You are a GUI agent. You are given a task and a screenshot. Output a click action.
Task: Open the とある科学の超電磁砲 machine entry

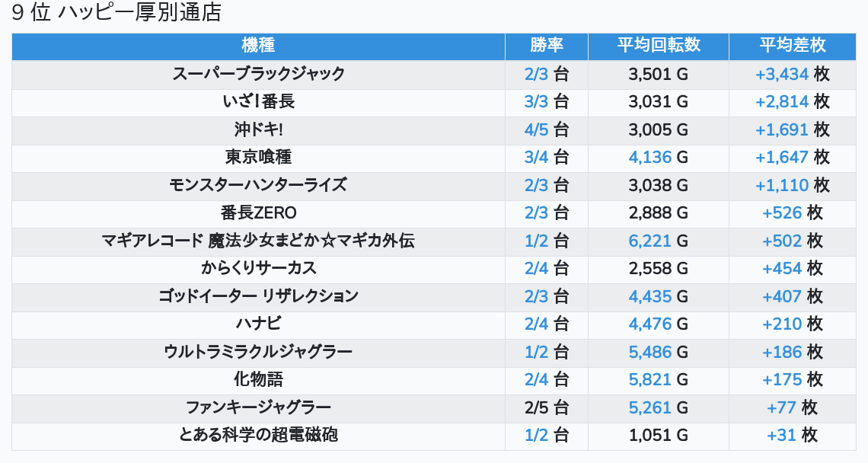click(x=258, y=435)
